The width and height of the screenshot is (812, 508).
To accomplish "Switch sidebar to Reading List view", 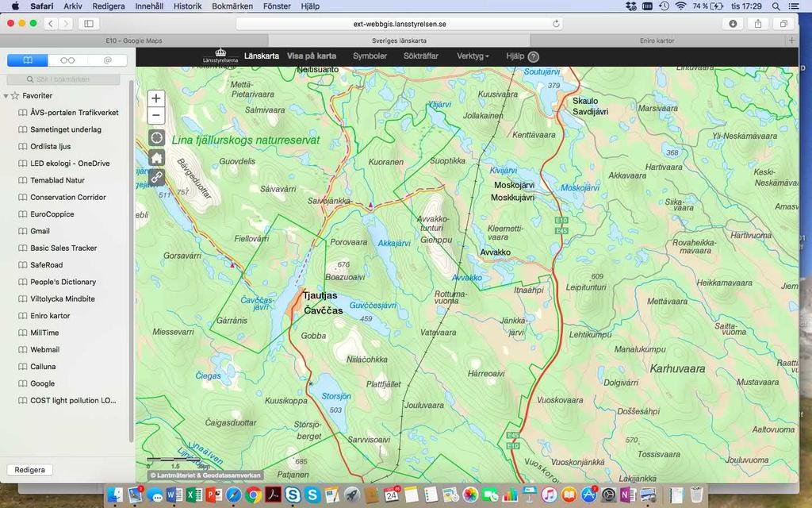I will [x=68, y=60].
